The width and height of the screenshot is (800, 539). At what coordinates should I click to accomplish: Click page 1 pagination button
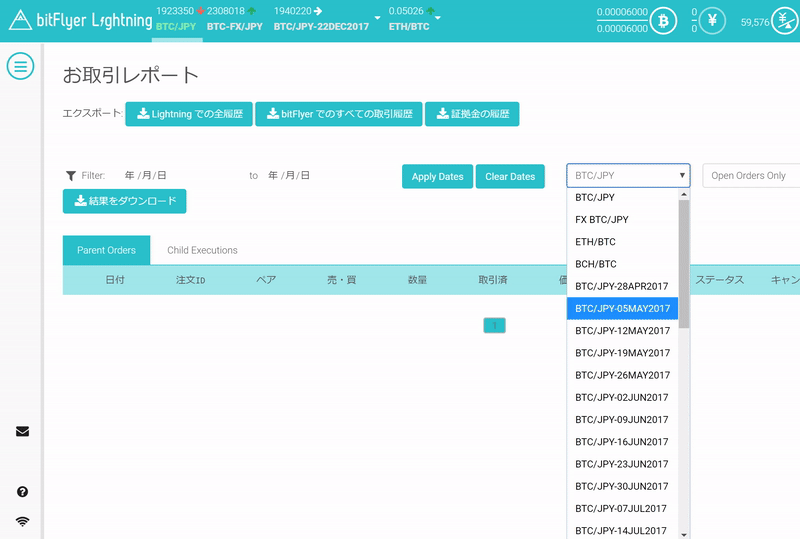[494, 325]
